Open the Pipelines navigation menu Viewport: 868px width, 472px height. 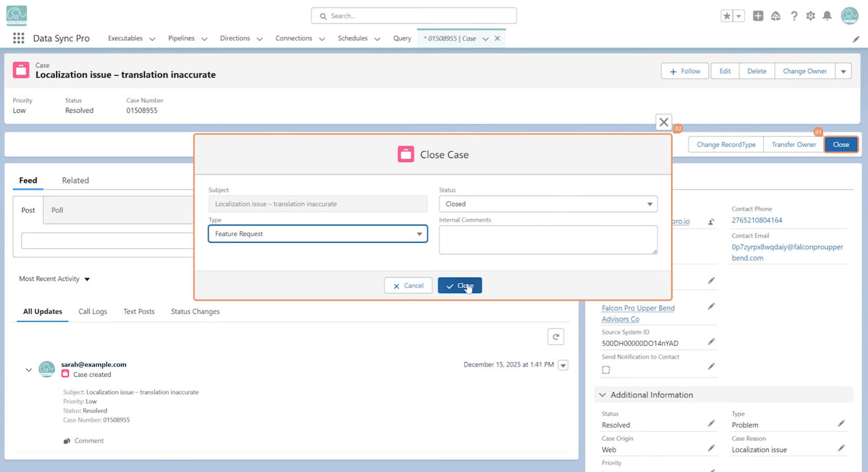point(187,38)
